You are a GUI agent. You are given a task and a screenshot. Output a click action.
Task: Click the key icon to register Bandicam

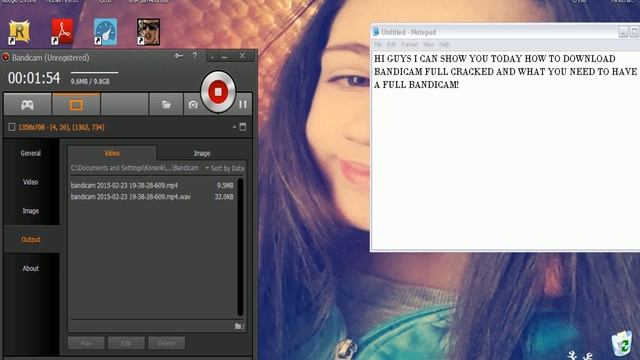coord(179,56)
